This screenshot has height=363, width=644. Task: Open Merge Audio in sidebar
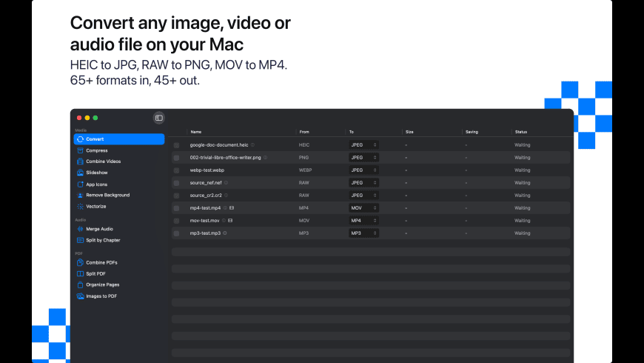pyautogui.click(x=99, y=229)
